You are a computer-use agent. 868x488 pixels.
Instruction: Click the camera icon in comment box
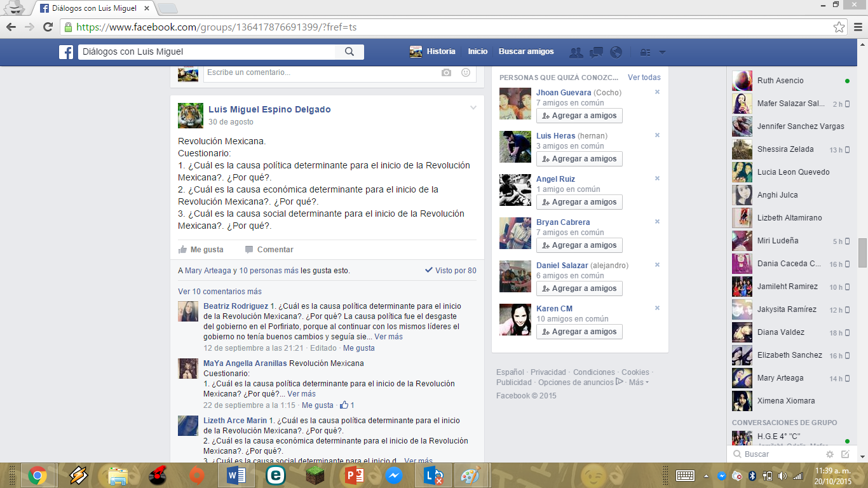pos(446,72)
